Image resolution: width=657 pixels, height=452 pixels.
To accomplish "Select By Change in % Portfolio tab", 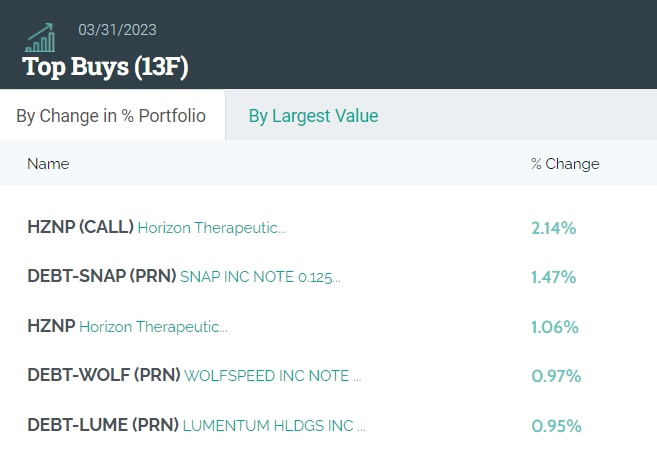I will 111,116.
